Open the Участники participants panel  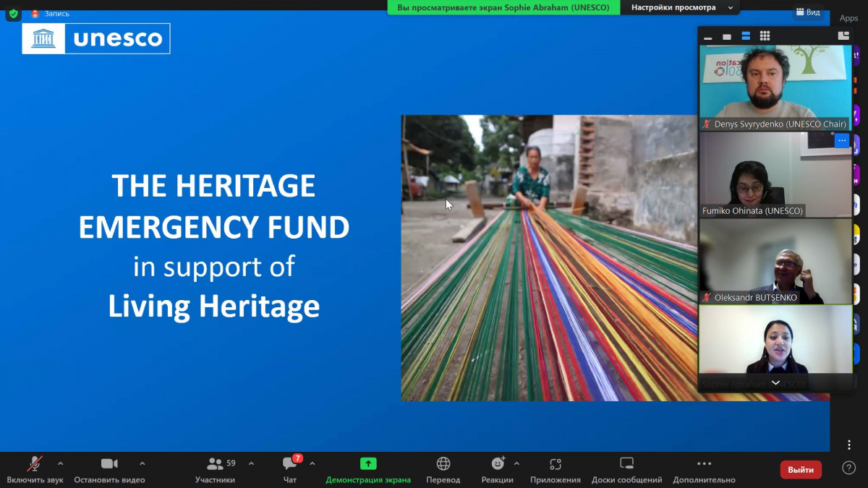pos(215,469)
